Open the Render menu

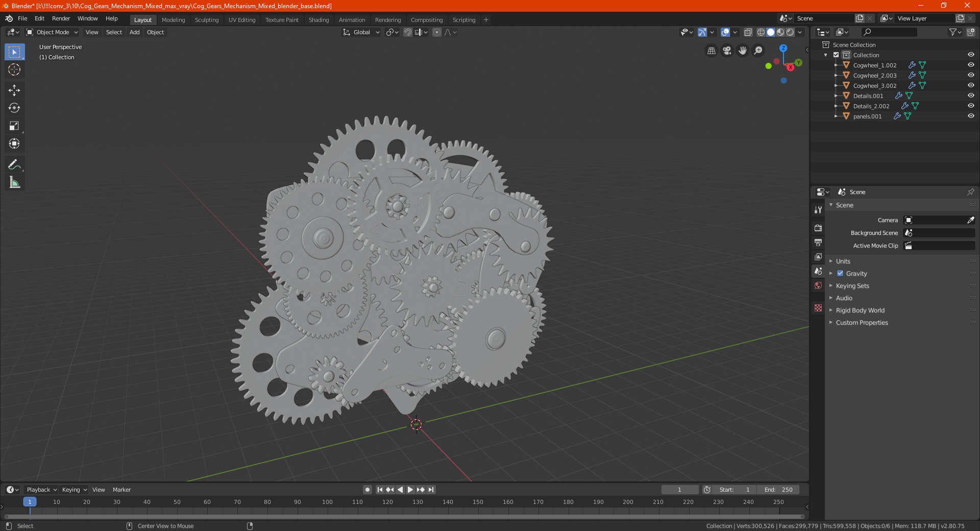(x=61, y=18)
